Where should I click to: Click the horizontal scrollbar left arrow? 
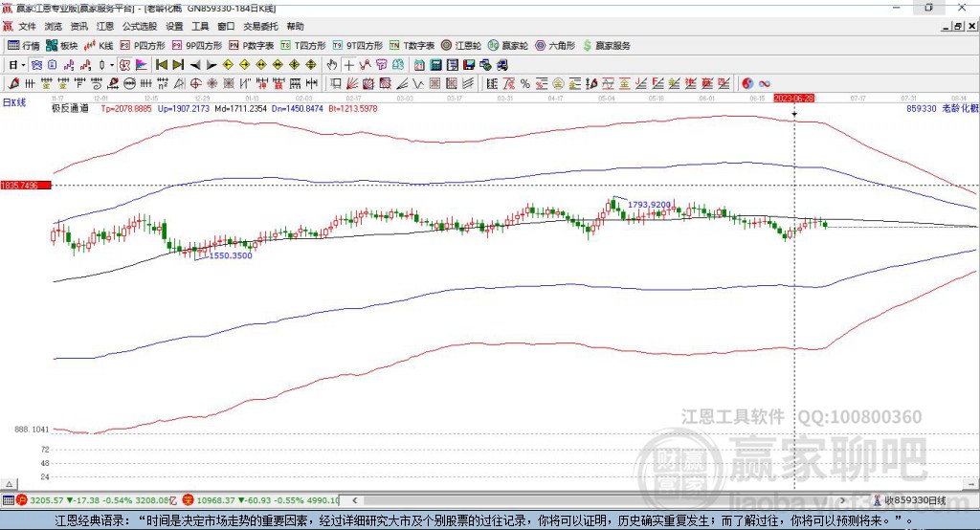355,500
